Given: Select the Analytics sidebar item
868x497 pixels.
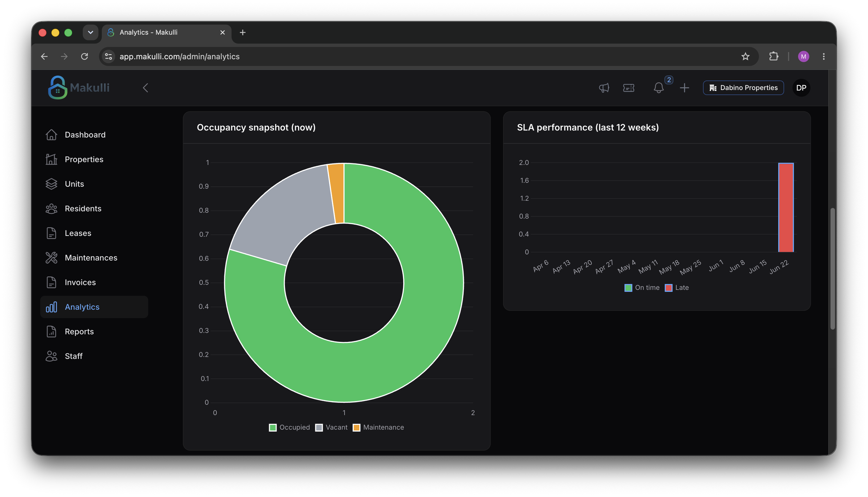Looking at the screenshot, I should click(94, 307).
